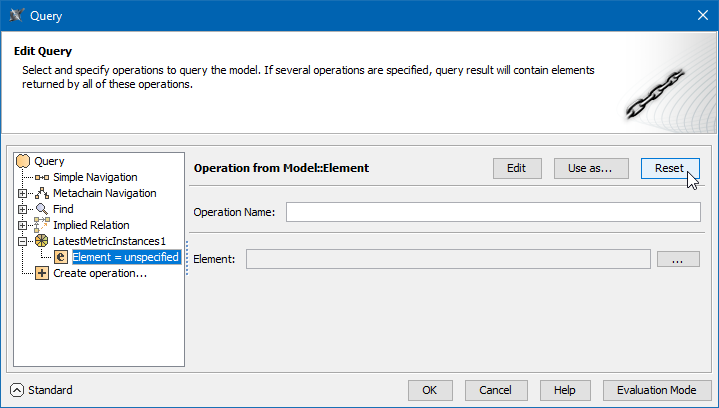This screenshot has height=408, width=719.
Task: Click the Edit button
Action: click(x=516, y=168)
